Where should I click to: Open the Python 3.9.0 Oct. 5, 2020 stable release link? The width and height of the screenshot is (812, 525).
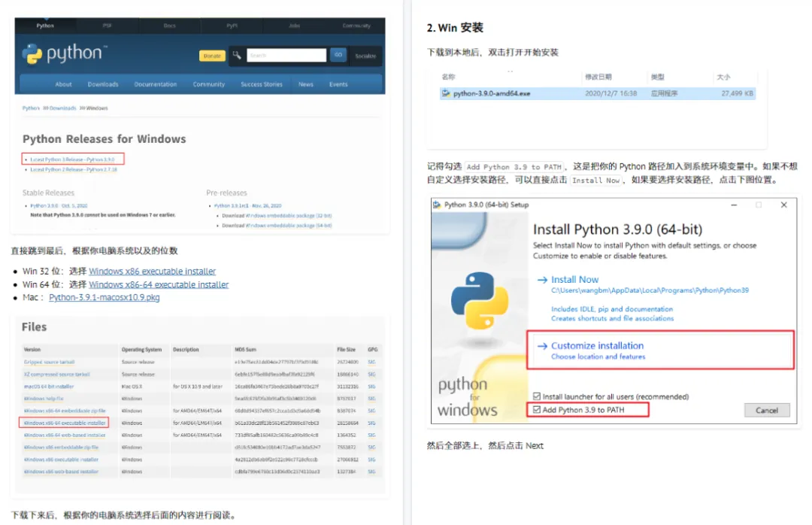[x=59, y=206]
